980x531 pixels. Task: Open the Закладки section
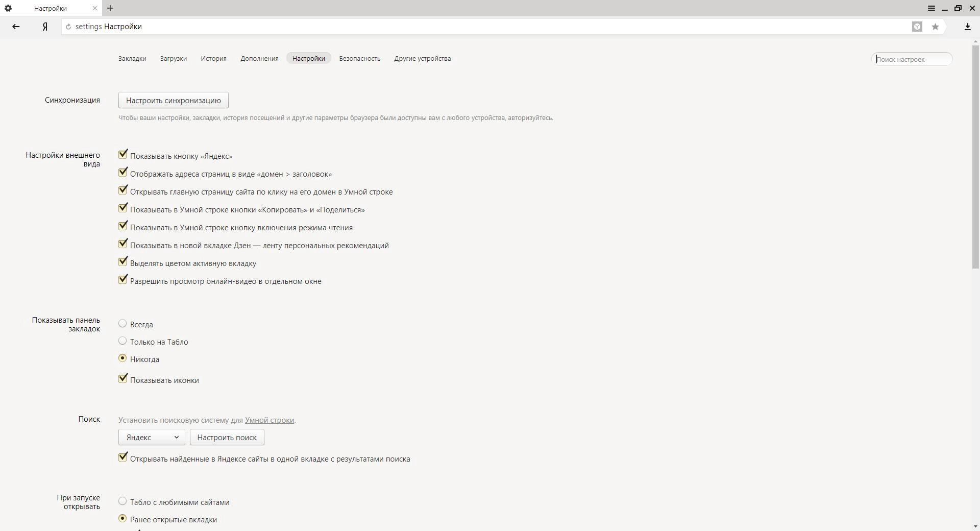132,58
